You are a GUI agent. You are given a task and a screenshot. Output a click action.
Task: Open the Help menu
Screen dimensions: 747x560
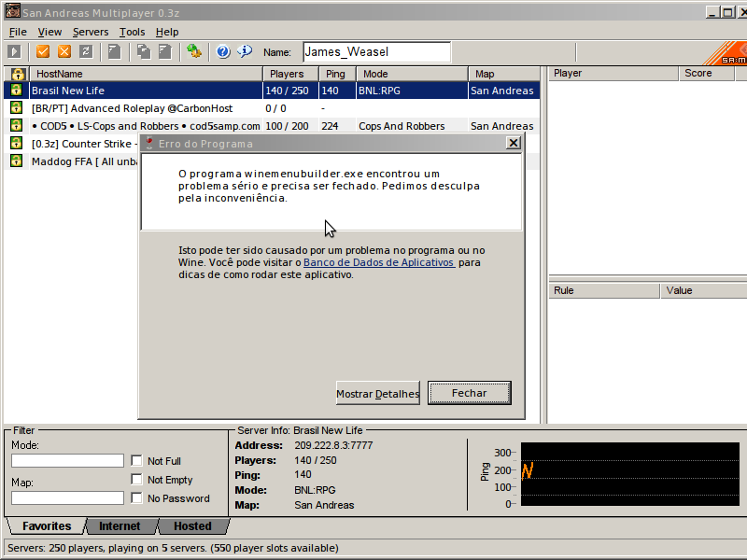pyautogui.click(x=167, y=32)
